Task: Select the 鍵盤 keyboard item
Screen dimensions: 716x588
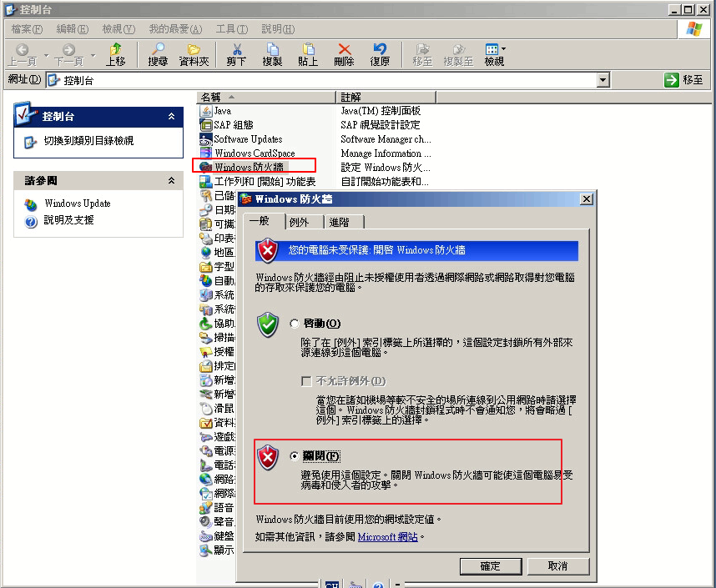Action: pyautogui.click(x=217, y=536)
